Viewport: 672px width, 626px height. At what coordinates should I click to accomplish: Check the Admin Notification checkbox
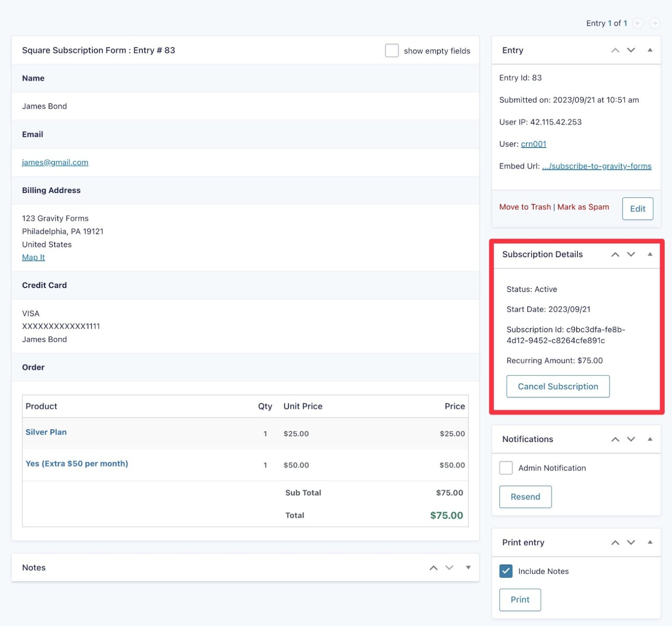tap(506, 468)
